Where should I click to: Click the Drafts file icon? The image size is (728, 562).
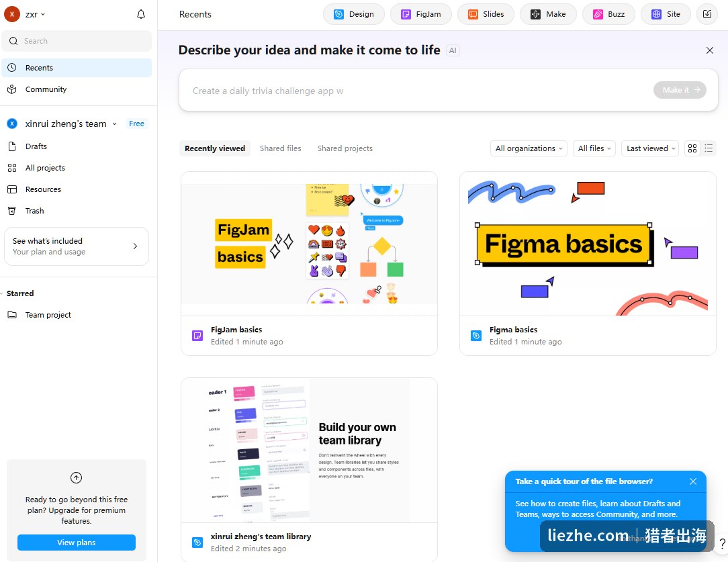pos(12,146)
